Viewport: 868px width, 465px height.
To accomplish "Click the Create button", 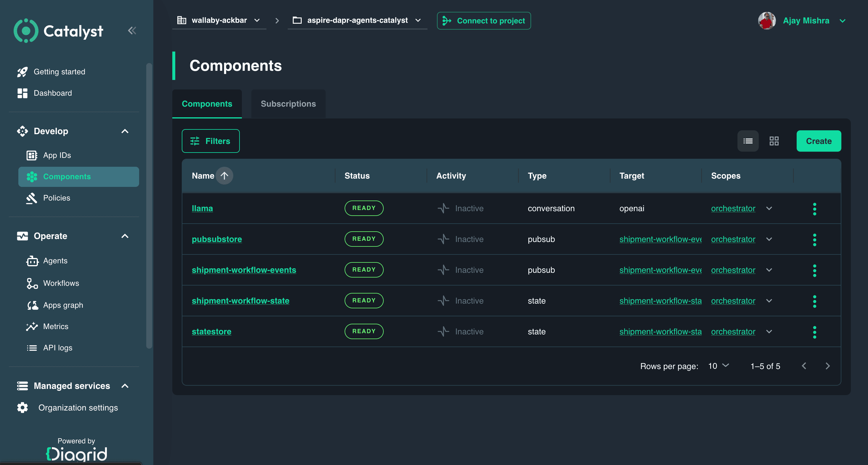I will pyautogui.click(x=819, y=141).
